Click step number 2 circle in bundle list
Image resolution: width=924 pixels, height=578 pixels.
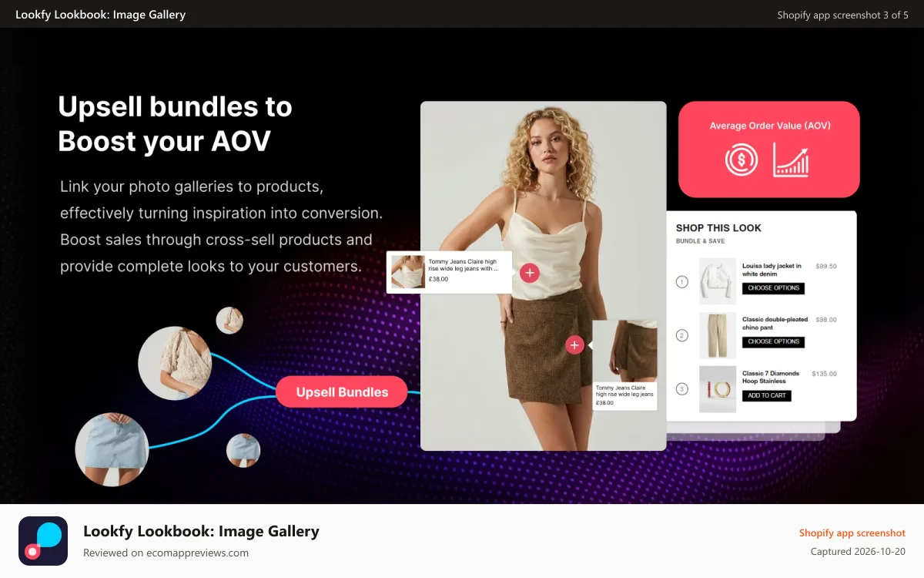681,335
